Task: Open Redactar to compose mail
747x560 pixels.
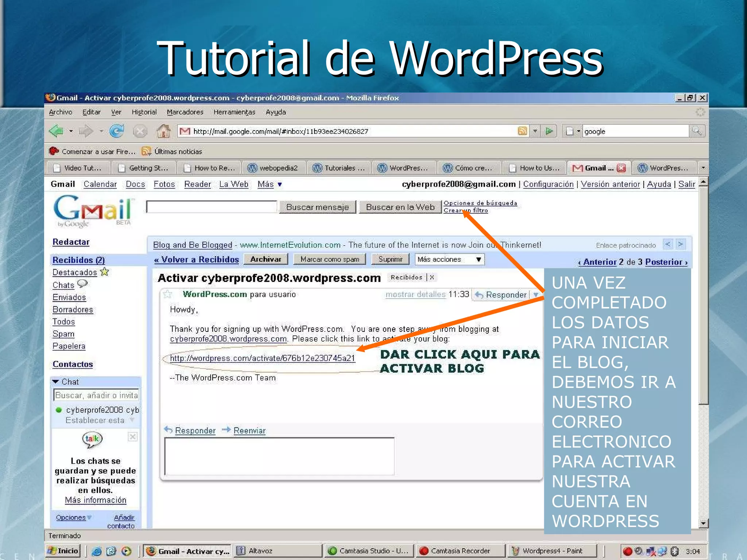Action: 71,242
